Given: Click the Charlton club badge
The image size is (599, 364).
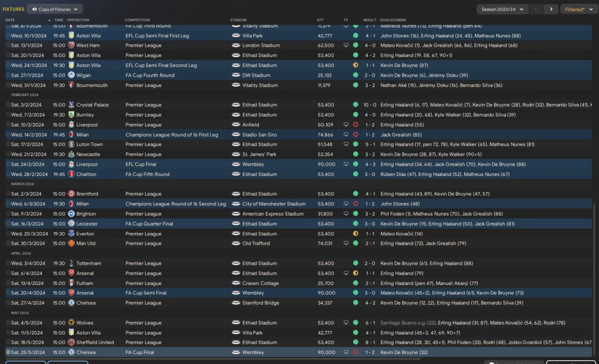Looking at the screenshot, I should (71, 174).
